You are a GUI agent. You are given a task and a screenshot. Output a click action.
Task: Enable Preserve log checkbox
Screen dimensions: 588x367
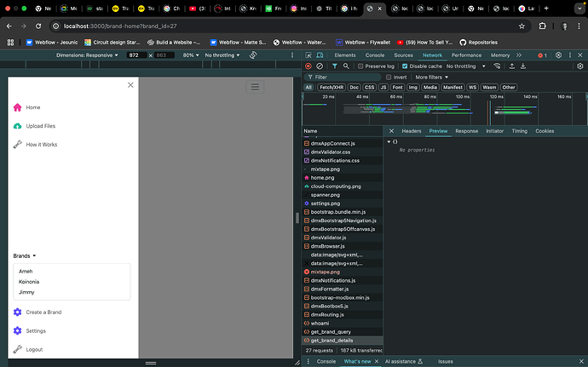tap(360, 66)
